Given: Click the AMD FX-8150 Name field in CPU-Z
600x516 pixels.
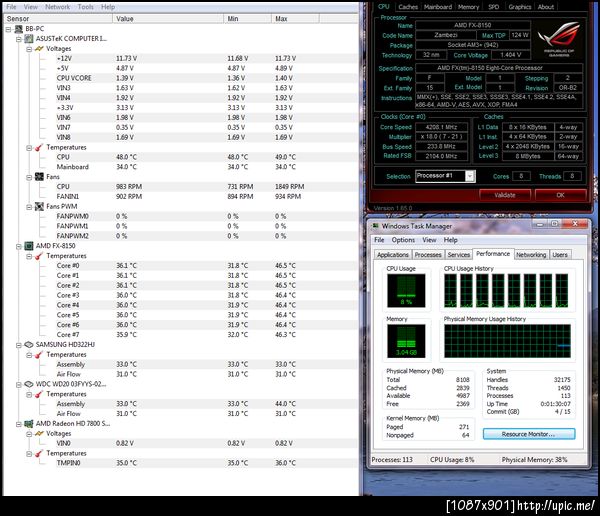Looking at the screenshot, I should [x=473, y=25].
